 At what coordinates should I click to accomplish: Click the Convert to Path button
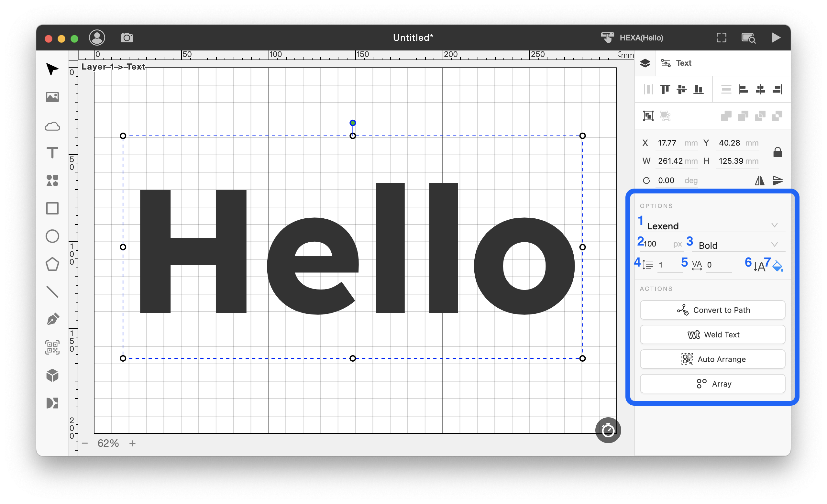pyautogui.click(x=712, y=310)
